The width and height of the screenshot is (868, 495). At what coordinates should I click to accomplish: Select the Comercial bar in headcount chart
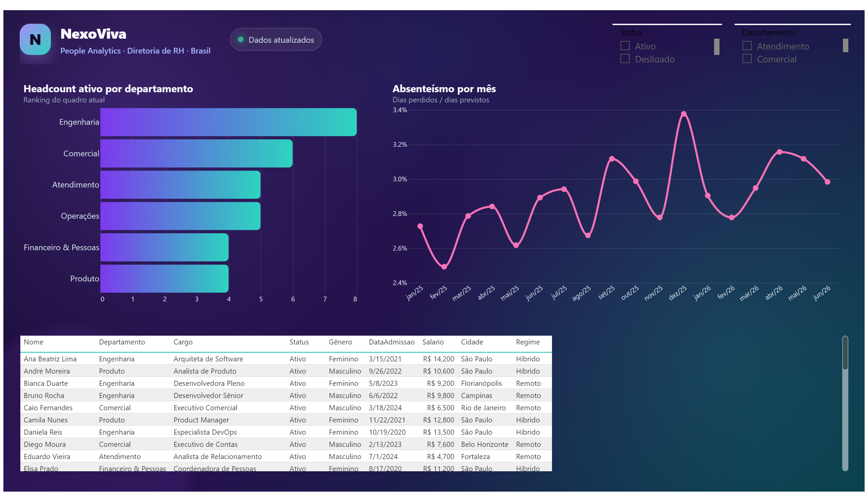[x=197, y=153]
